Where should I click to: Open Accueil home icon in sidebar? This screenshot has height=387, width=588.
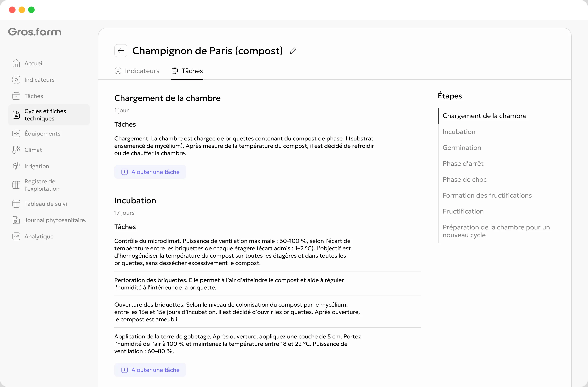[x=16, y=63]
